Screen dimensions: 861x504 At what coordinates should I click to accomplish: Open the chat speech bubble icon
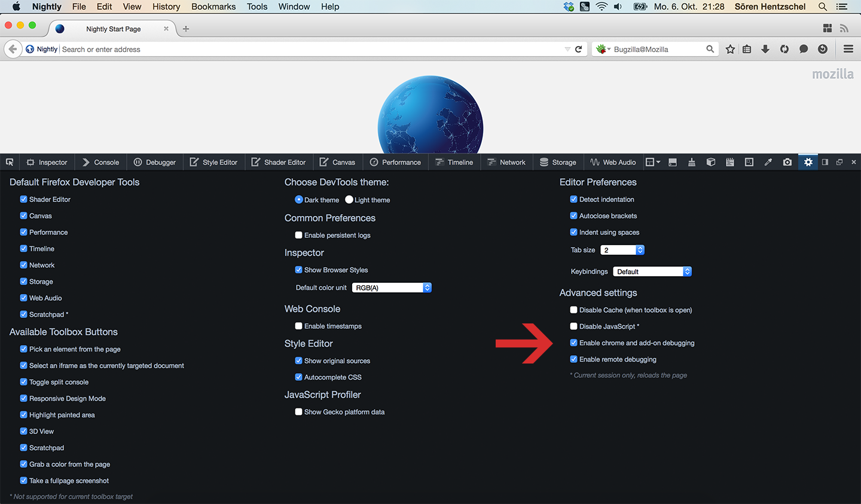coord(804,49)
